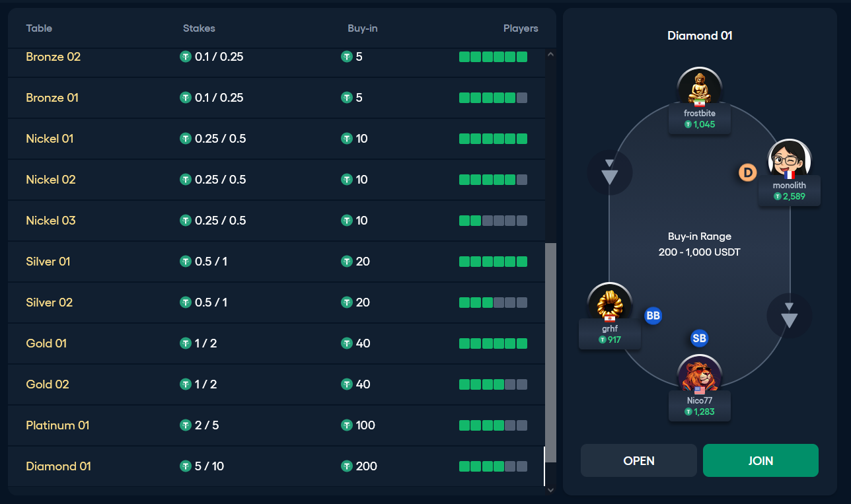Select the Platinum 01 table

tap(277, 425)
